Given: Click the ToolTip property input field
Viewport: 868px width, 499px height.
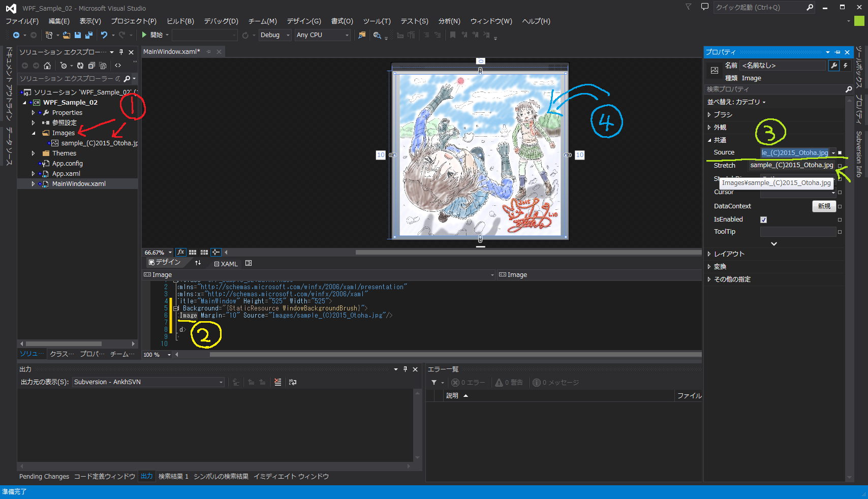Looking at the screenshot, I should point(798,232).
